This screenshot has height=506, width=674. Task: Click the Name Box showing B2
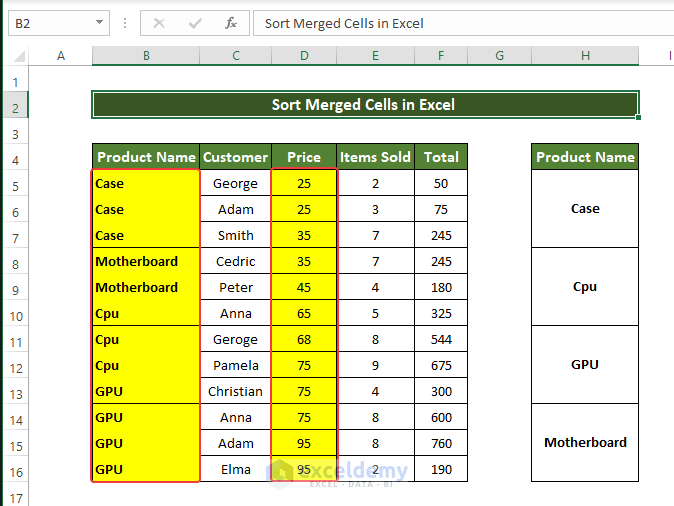click(59, 23)
